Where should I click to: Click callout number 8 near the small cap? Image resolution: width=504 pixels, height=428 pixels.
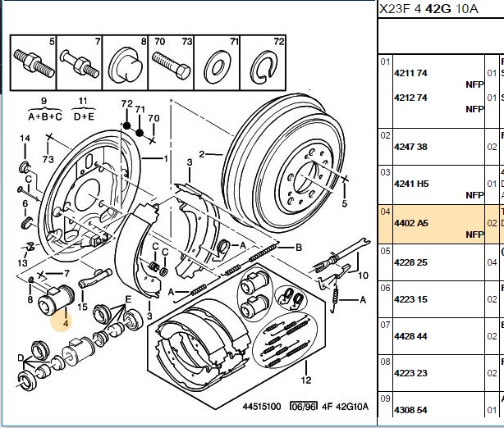point(30,299)
